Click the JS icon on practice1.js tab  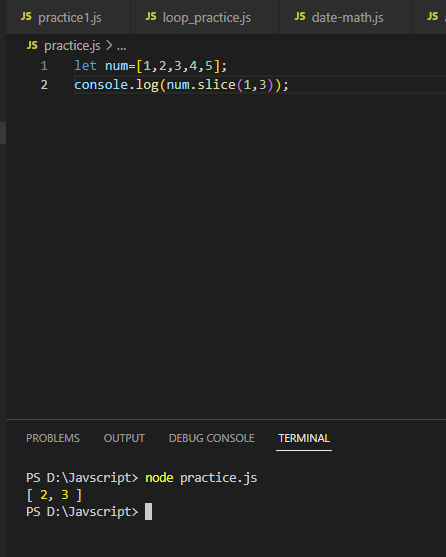(26, 16)
